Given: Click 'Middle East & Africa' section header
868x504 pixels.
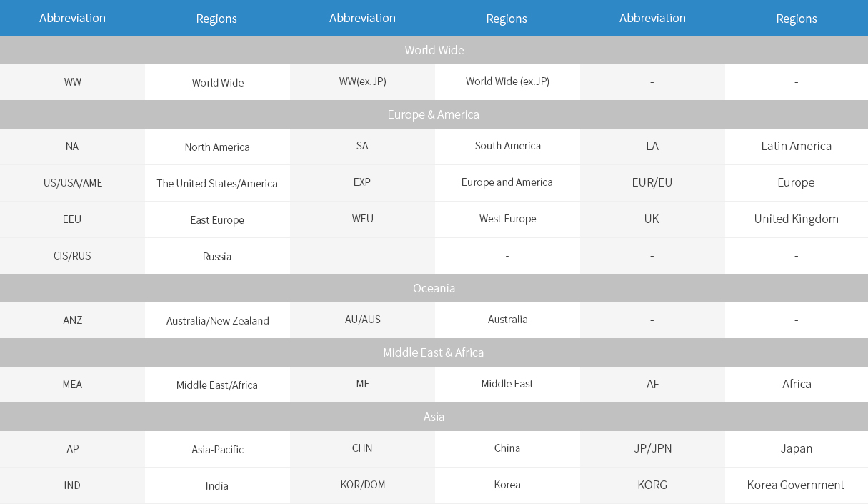Looking at the screenshot, I should point(434,352).
